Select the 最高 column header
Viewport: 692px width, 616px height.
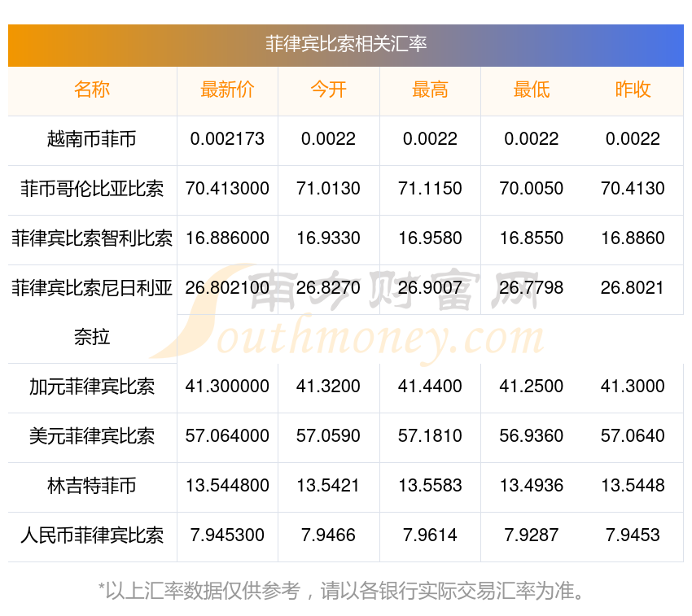pyautogui.click(x=430, y=90)
